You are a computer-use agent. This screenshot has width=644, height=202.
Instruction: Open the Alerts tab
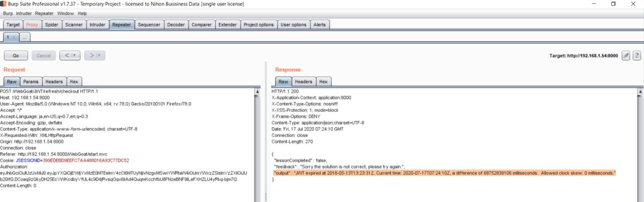tap(319, 25)
